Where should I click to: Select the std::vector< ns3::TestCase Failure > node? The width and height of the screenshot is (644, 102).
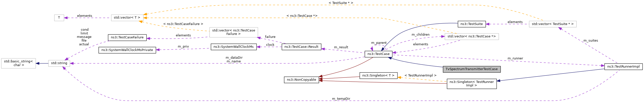tap(234, 32)
